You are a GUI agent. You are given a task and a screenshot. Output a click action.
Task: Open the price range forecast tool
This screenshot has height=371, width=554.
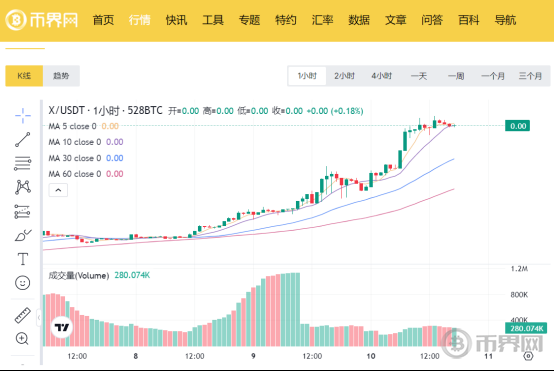[22, 211]
